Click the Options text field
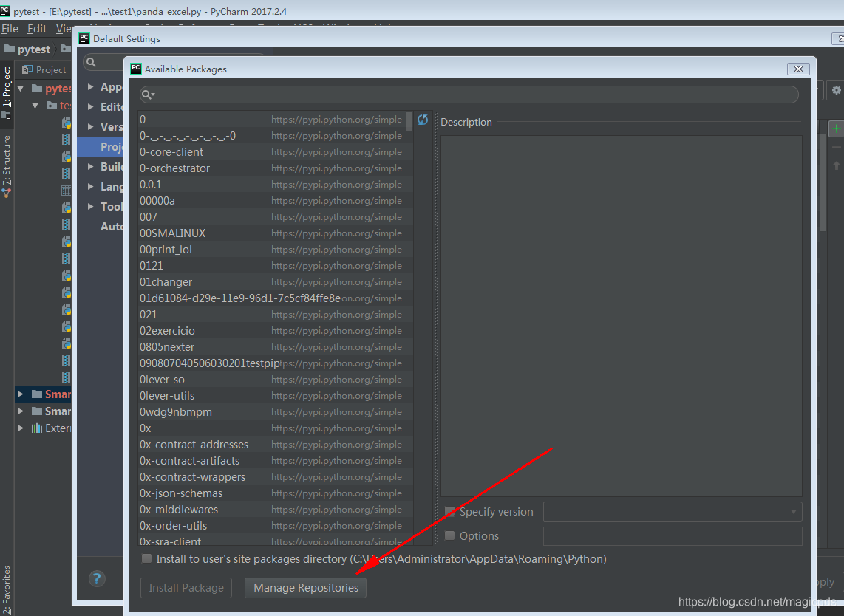Screen dimensions: 844x616 click(x=673, y=535)
